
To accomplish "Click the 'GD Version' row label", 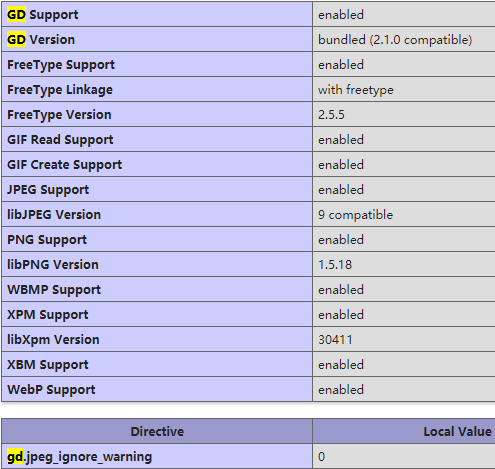I will [x=41, y=40].
